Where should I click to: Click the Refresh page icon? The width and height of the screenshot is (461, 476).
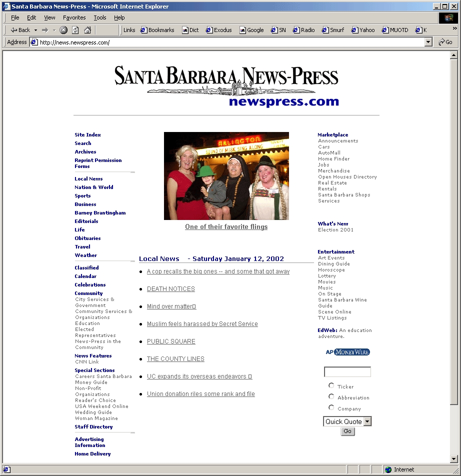[75, 30]
